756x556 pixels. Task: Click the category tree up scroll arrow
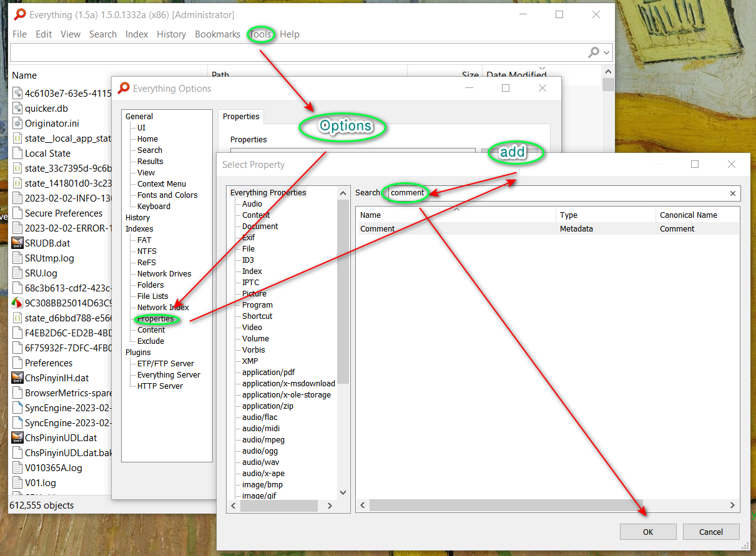(343, 193)
